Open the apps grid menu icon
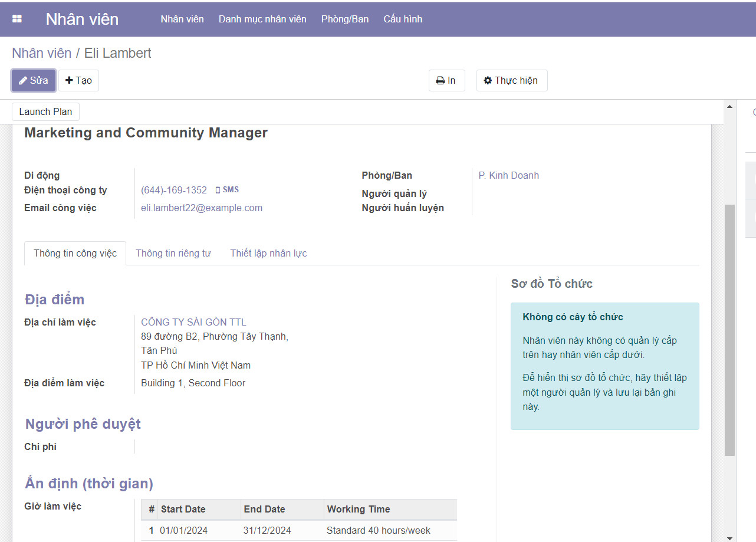This screenshot has height=542, width=756. [x=17, y=19]
